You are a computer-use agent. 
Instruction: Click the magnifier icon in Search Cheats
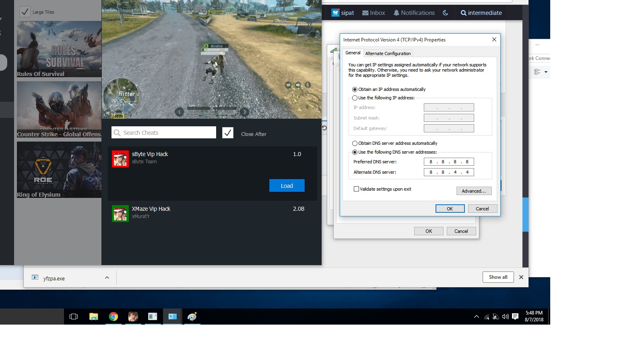[117, 133]
